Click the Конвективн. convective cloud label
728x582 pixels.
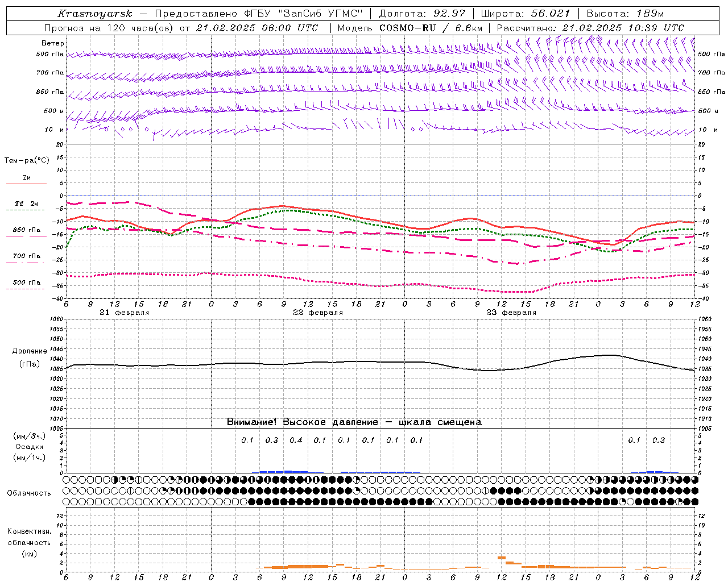pos(29,531)
